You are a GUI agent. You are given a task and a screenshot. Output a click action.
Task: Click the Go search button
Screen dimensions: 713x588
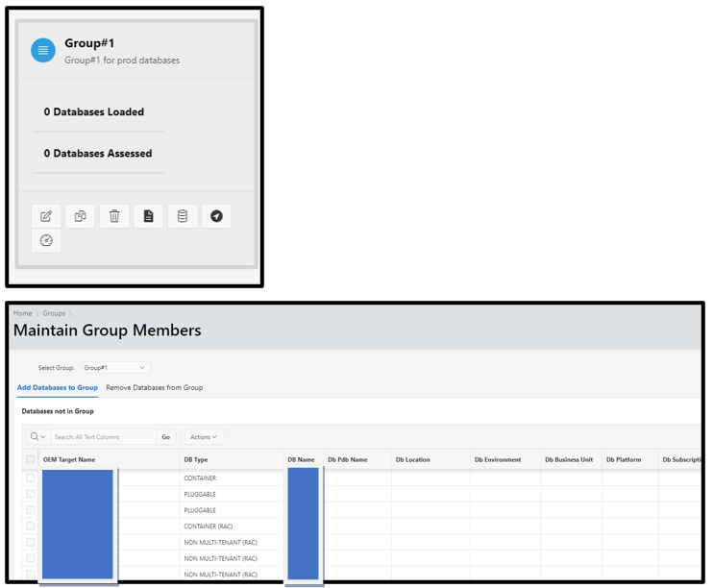point(166,436)
